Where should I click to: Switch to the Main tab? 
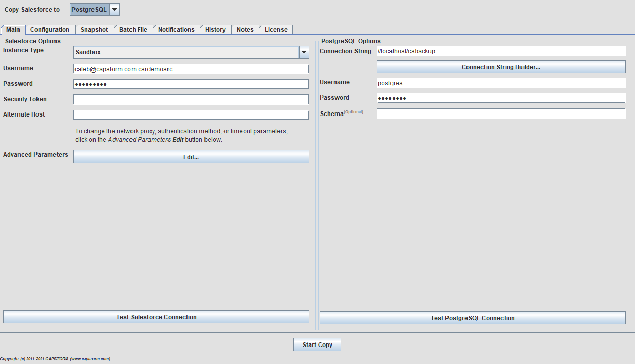click(13, 30)
